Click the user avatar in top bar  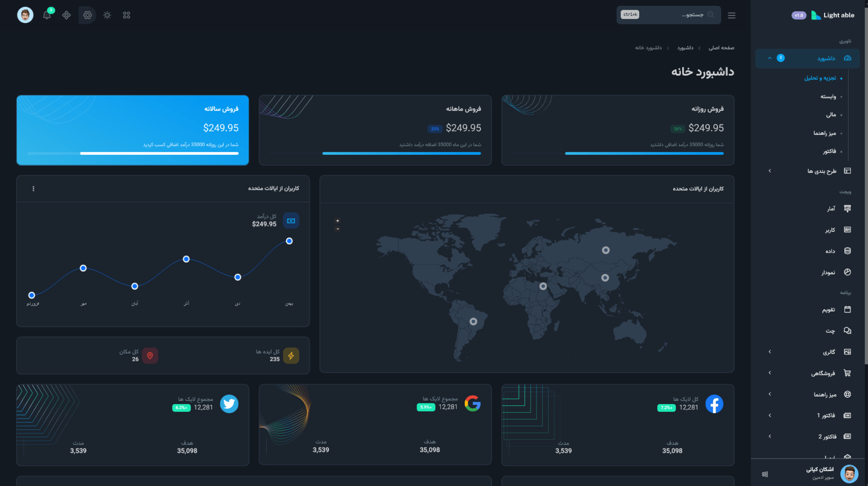click(x=25, y=15)
